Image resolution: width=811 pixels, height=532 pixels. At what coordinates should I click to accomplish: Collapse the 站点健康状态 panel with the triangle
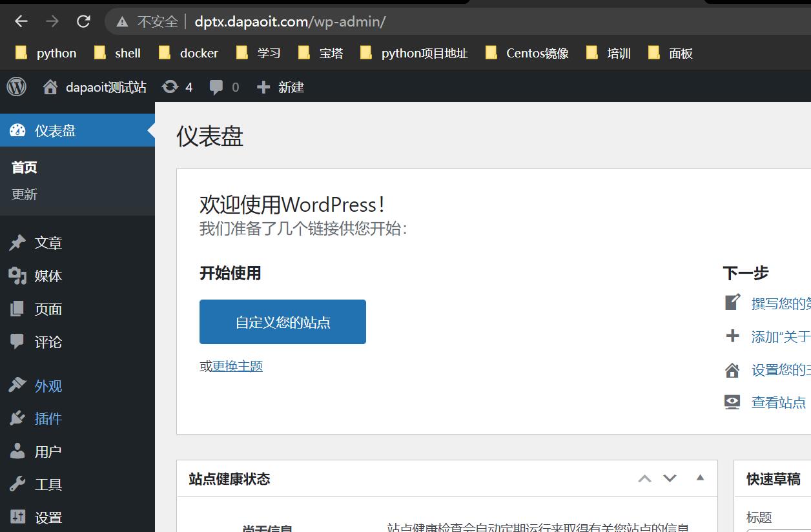pos(700,478)
